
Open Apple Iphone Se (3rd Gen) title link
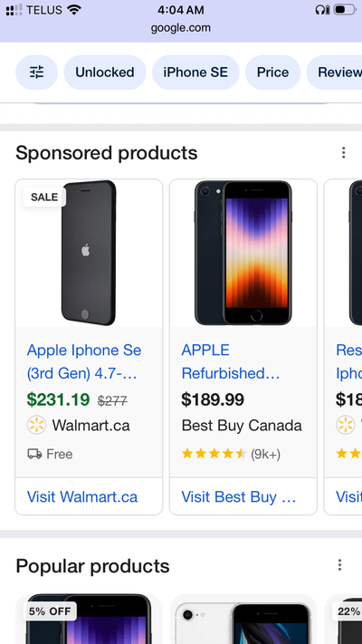pyautogui.click(x=84, y=361)
